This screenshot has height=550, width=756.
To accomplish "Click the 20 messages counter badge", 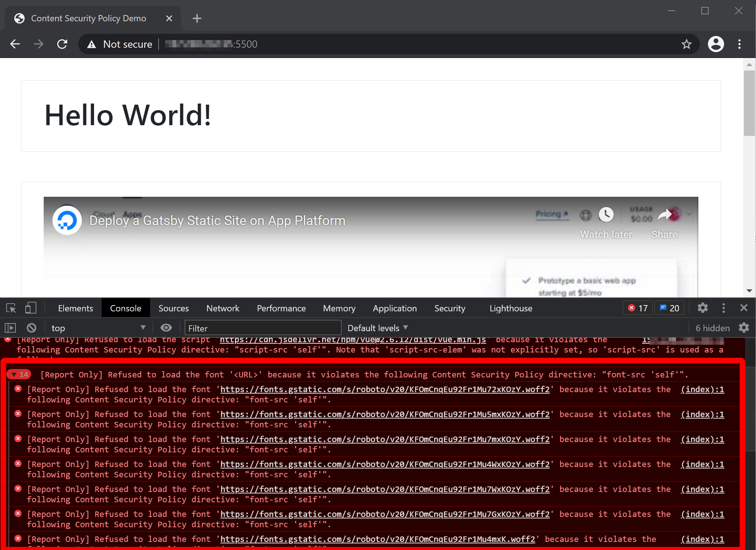I will point(669,308).
